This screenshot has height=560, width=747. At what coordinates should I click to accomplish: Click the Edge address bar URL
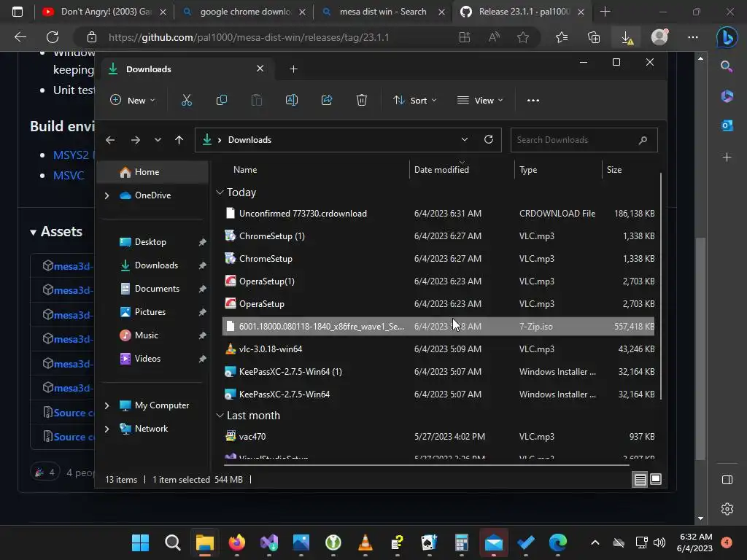pyautogui.click(x=249, y=37)
